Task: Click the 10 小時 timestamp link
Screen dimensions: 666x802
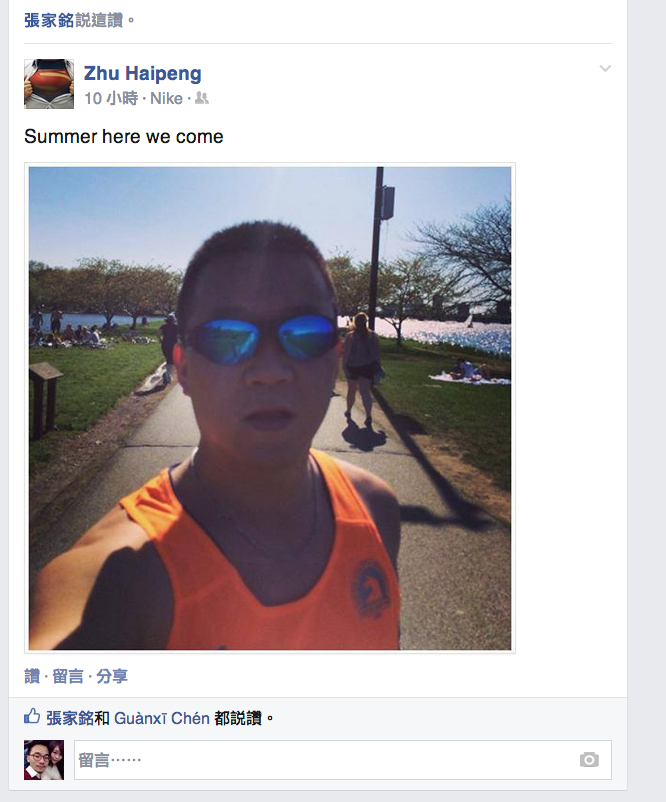Action: (111, 98)
